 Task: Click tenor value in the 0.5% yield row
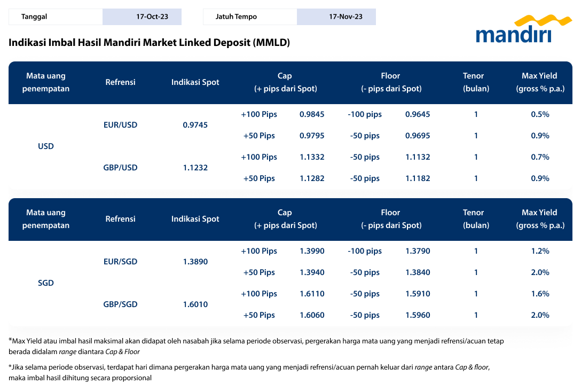tap(476, 114)
